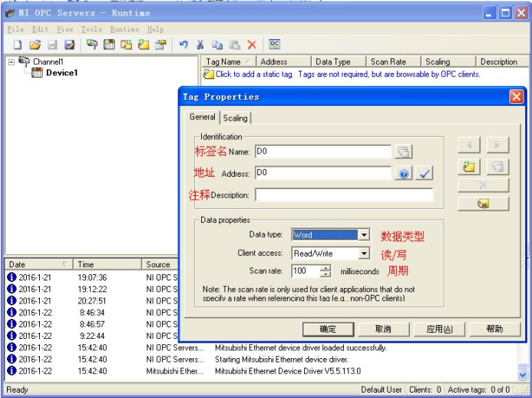Sort by Scan Rate column header

(x=393, y=61)
